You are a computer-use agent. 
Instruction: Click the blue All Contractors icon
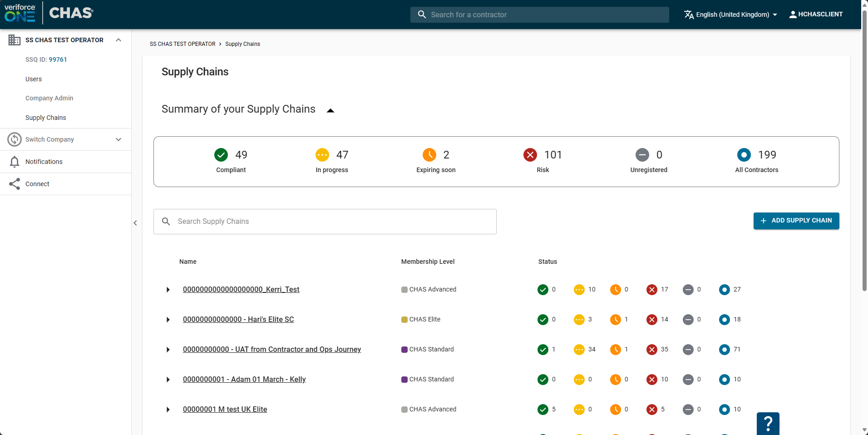(x=744, y=155)
